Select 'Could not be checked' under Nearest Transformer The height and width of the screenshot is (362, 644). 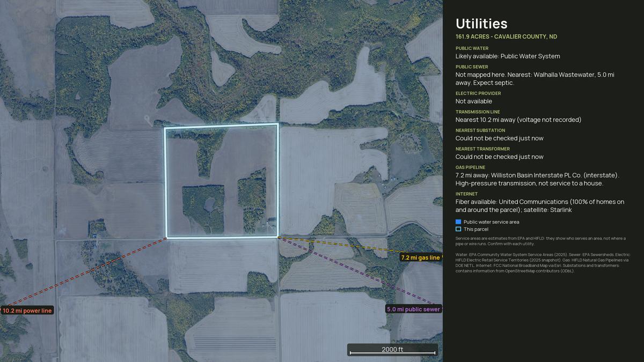tap(500, 157)
